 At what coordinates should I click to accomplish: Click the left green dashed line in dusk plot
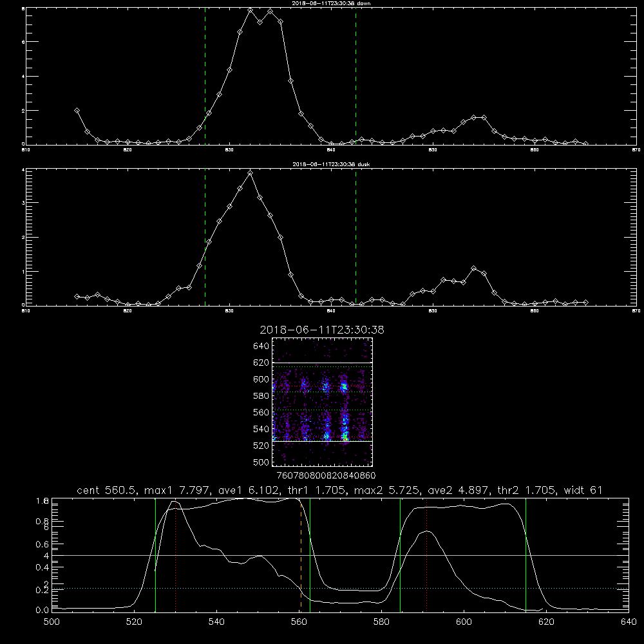205,237
